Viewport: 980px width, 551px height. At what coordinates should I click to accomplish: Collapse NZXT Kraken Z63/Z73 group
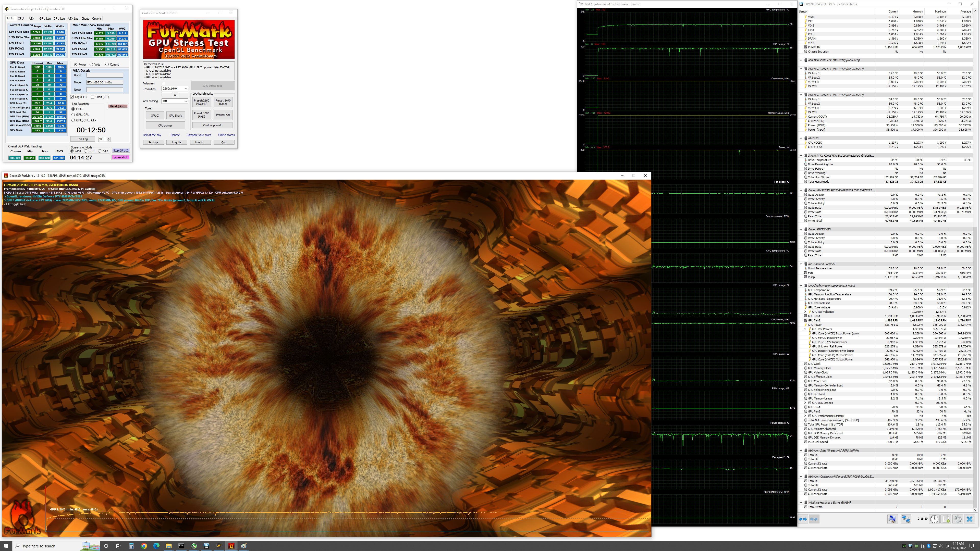tap(801, 264)
